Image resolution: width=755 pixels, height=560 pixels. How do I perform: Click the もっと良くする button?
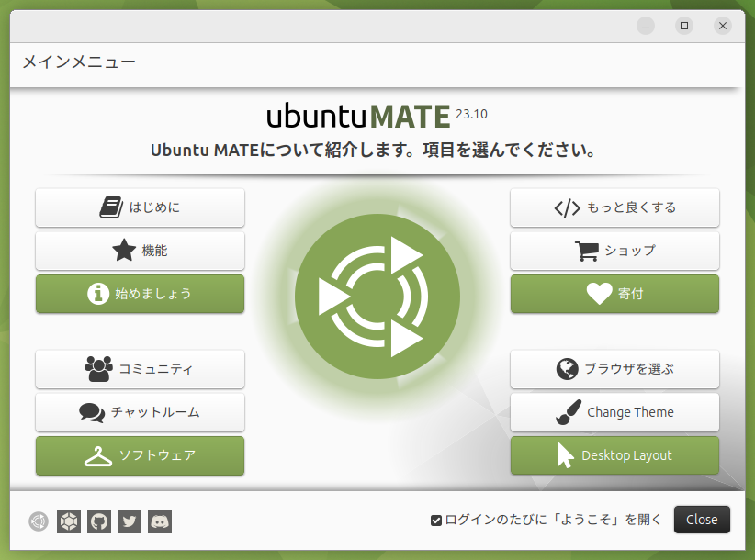[x=614, y=207]
